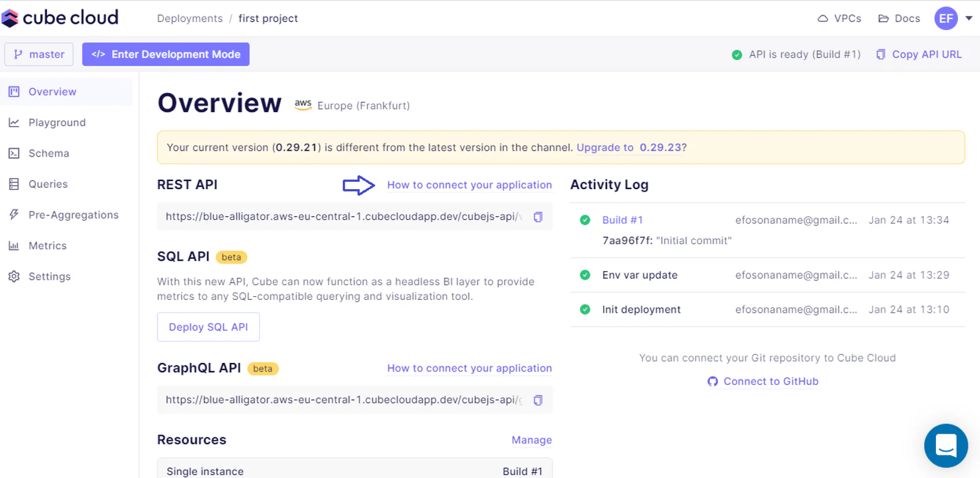Go to Deployments breadcrumb
Viewport: 980px width, 478px height.
[x=190, y=18]
